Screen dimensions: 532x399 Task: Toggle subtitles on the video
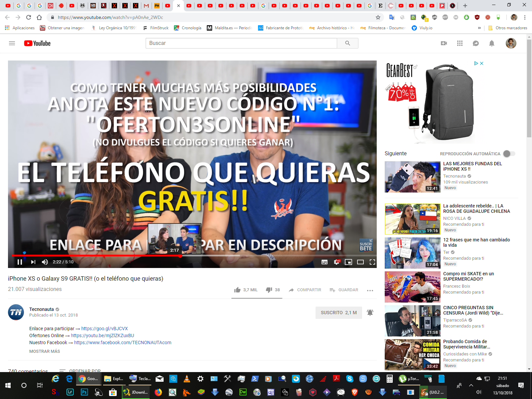(x=325, y=262)
